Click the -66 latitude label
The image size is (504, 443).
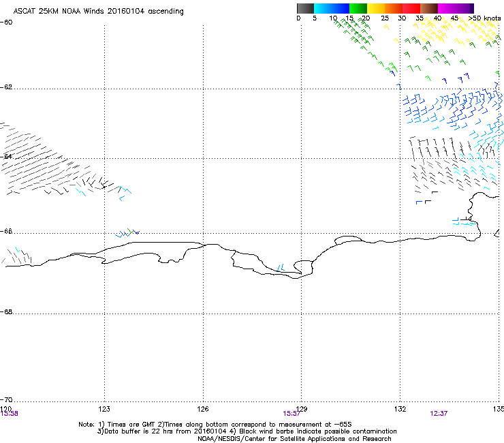6,231
